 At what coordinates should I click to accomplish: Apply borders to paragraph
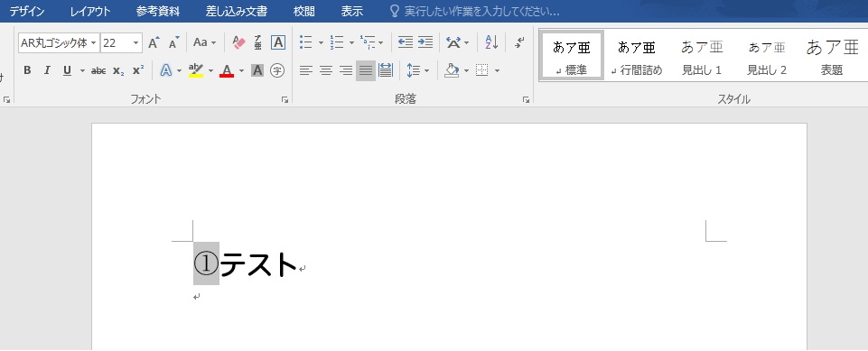pyautogui.click(x=482, y=70)
